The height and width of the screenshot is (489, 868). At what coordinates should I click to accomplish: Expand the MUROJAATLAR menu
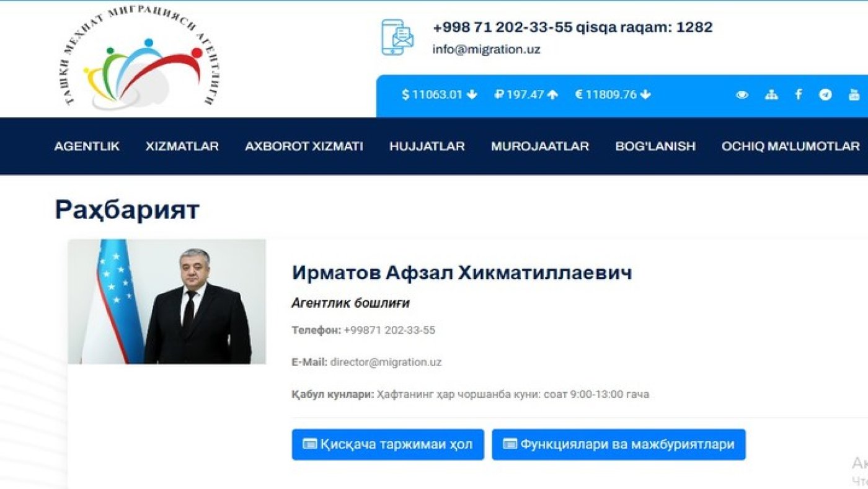[x=540, y=146]
